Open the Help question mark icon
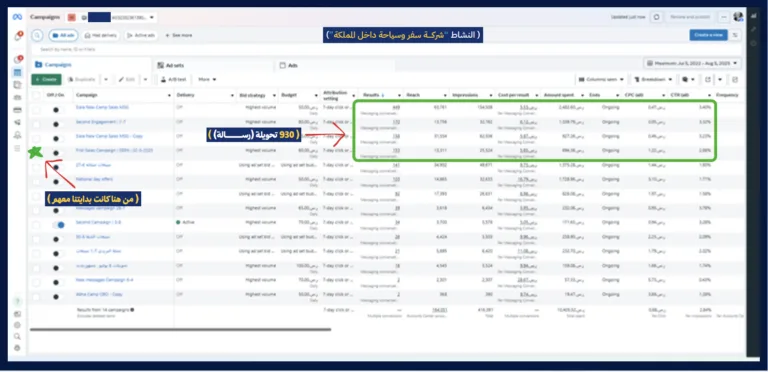This screenshot has height=372, width=768. pos(18,302)
